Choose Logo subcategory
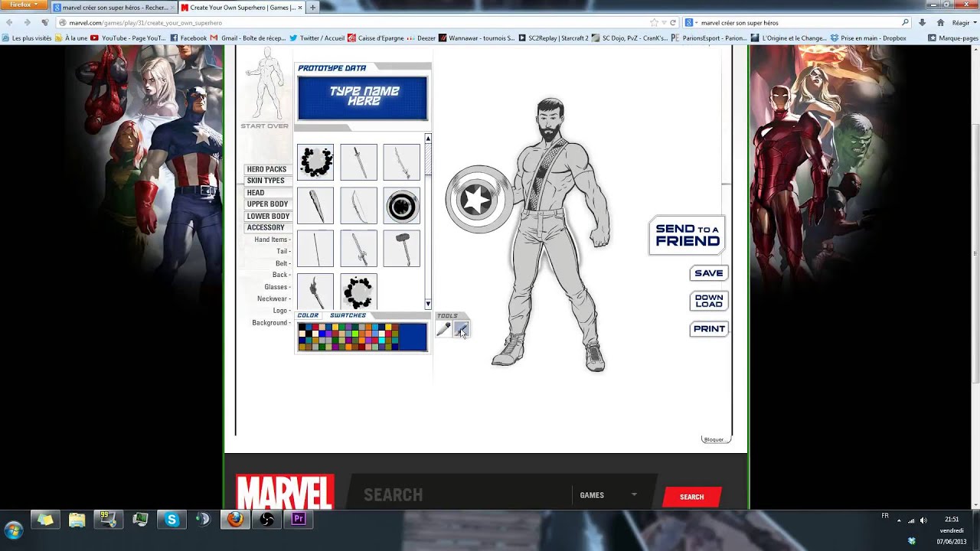Screen dimensions: 980x551 (280, 311)
